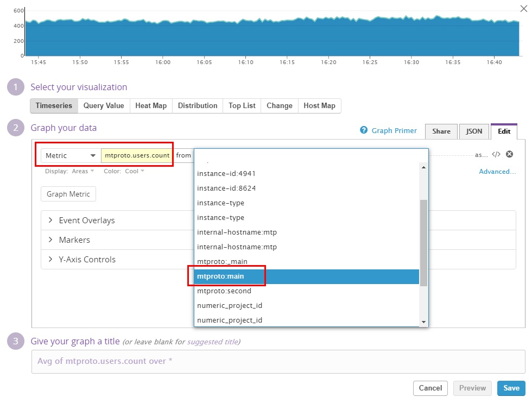Open the Metric type dropdown
The height and width of the screenshot is (403, 532).
(71, 155)
